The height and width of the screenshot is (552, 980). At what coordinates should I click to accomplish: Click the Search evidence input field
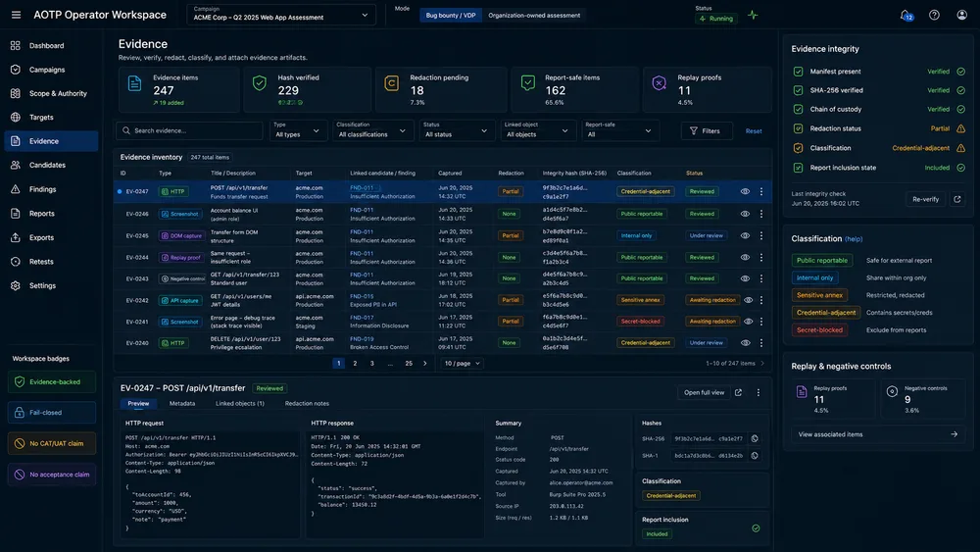pyautogui.click(x=189, y=130)
